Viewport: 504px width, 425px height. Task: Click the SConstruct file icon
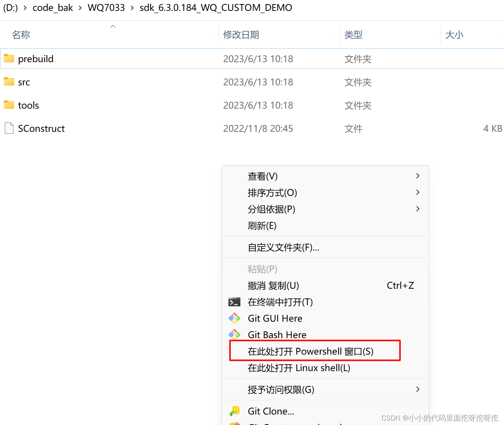pos(9,128)
